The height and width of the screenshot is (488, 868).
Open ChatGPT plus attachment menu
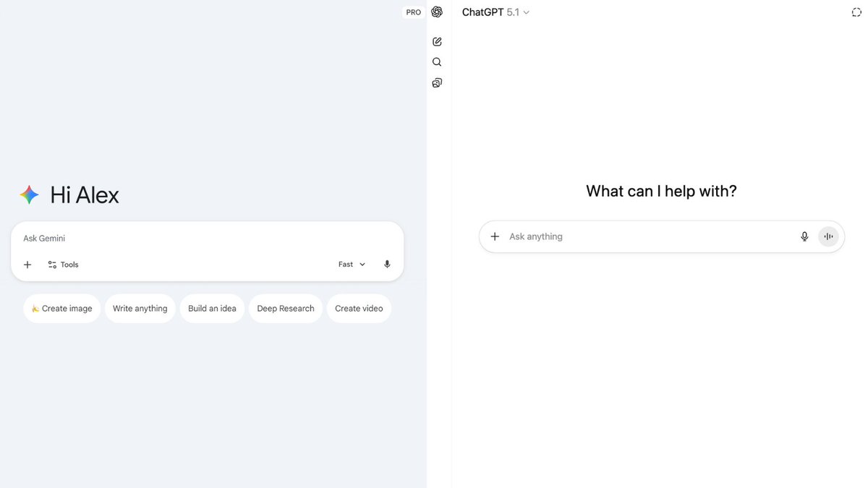pyautogui.click(x=495, y=236)
